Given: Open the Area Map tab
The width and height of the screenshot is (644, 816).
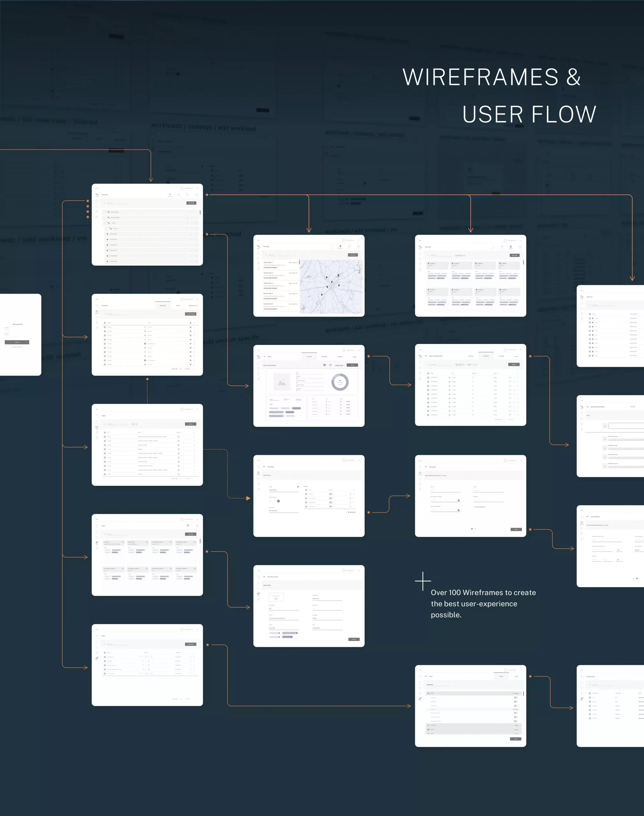Looking at the screenshot, I should [x=340, y=357].
